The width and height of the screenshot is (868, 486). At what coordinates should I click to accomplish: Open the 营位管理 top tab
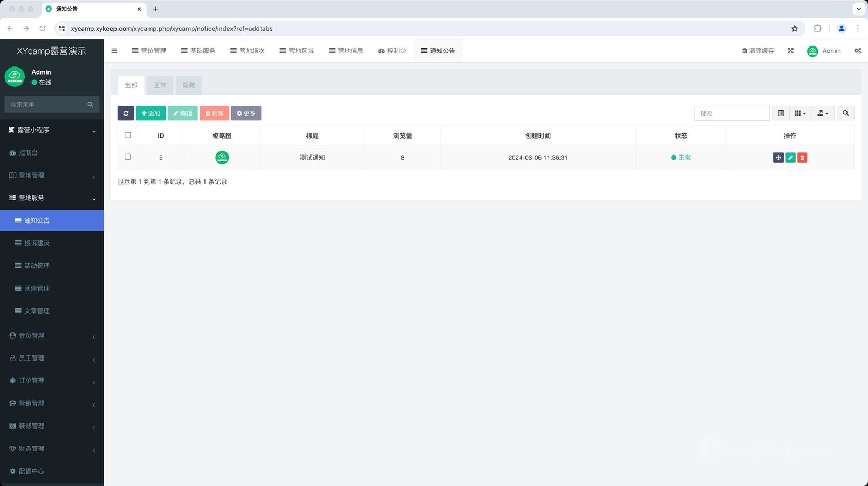[x=149, y=51]
